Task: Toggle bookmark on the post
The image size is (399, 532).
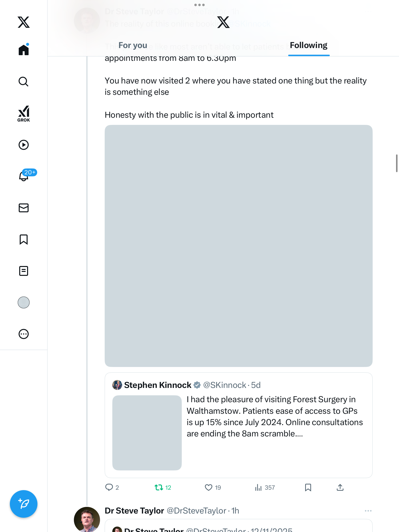Action: 308,487
